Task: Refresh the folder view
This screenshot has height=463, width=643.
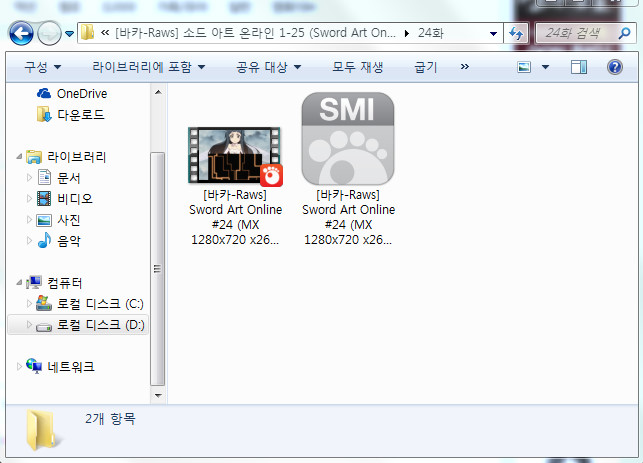Action: point(516,33)
